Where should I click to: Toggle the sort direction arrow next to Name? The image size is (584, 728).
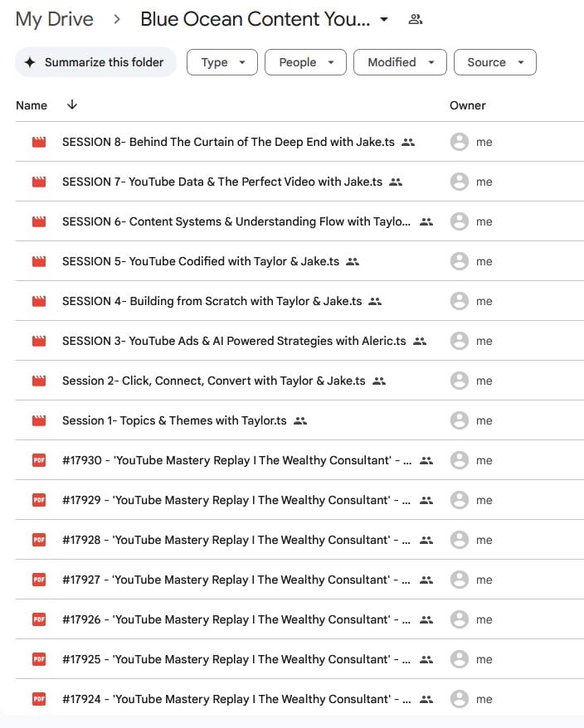[x=72, y=105]
